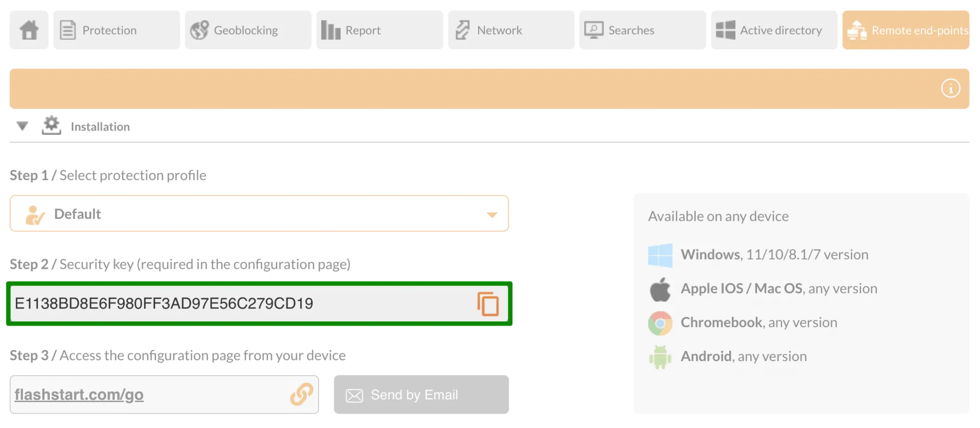Click the Chromebook Chrome icon
980x428 pixels.
pos(660,324)
